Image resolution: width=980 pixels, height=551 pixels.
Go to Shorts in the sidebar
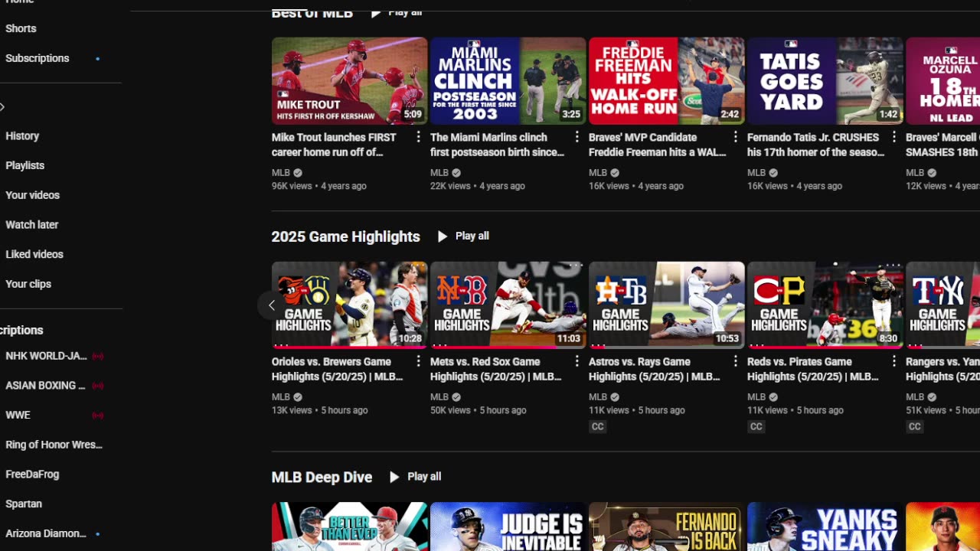21,28
